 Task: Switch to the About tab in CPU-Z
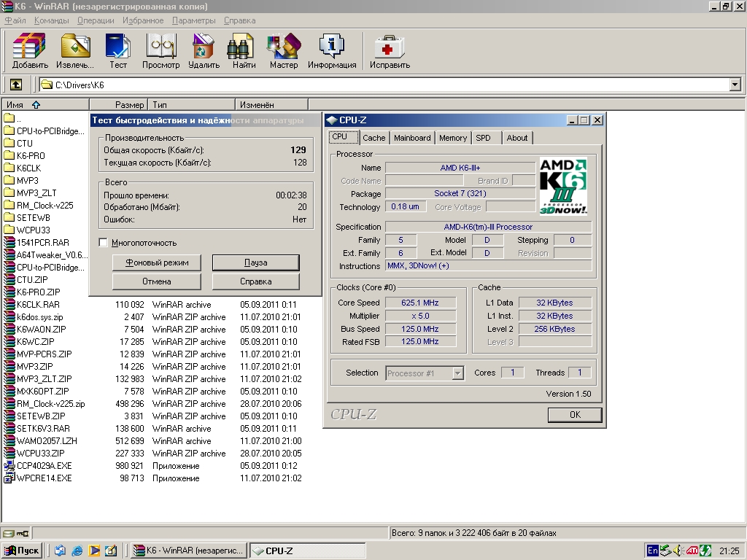[x=517, y=138]
